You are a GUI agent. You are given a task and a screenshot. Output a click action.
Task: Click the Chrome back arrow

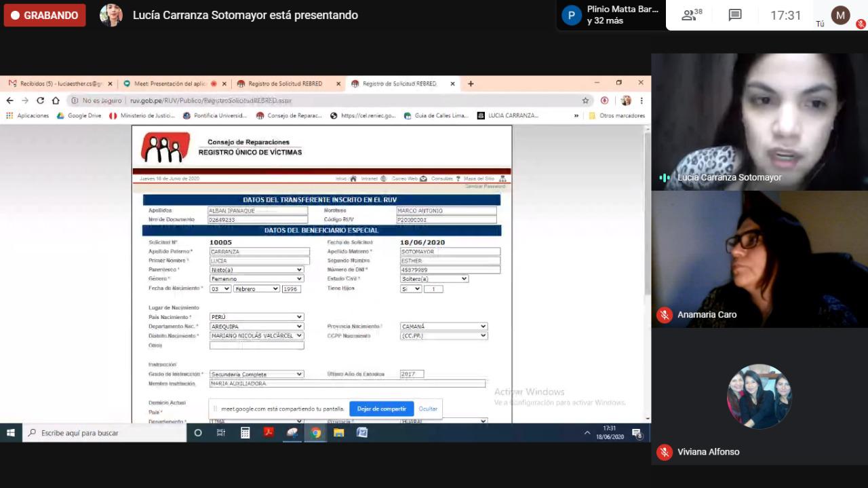[x=9, y=100]
